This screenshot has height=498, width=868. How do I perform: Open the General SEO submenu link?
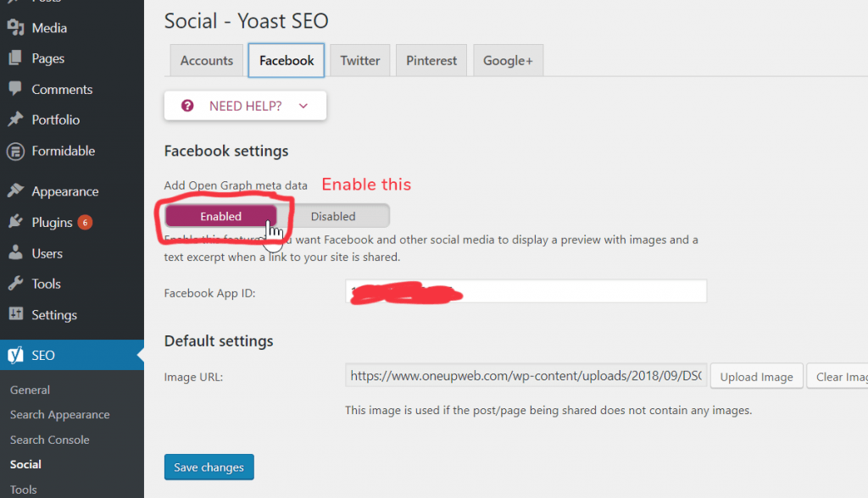pos(30,390)
